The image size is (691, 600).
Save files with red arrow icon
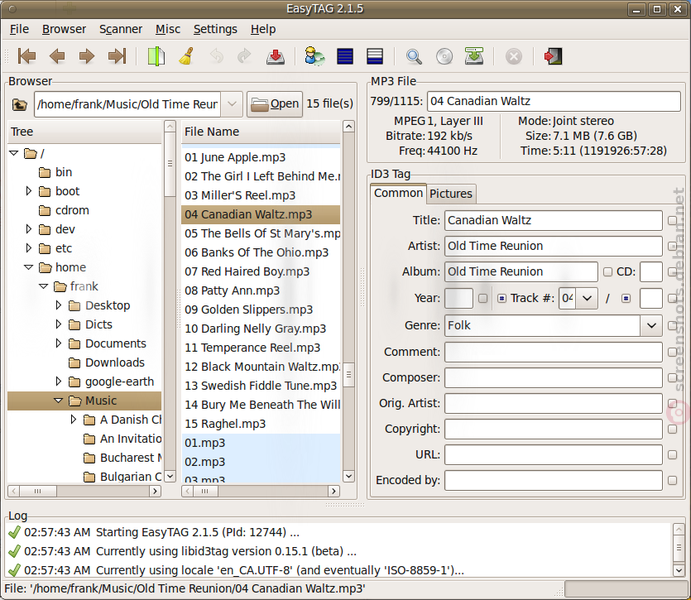(275, 56)
